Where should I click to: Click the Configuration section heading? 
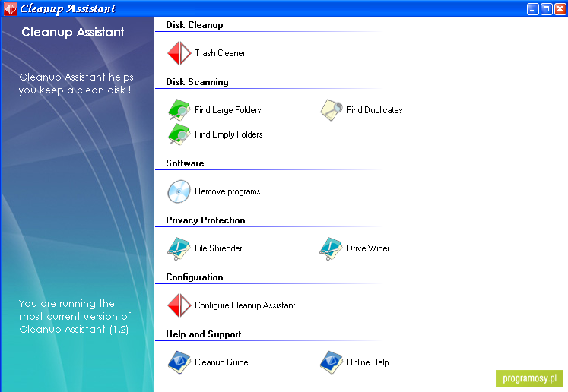[195, 277]
